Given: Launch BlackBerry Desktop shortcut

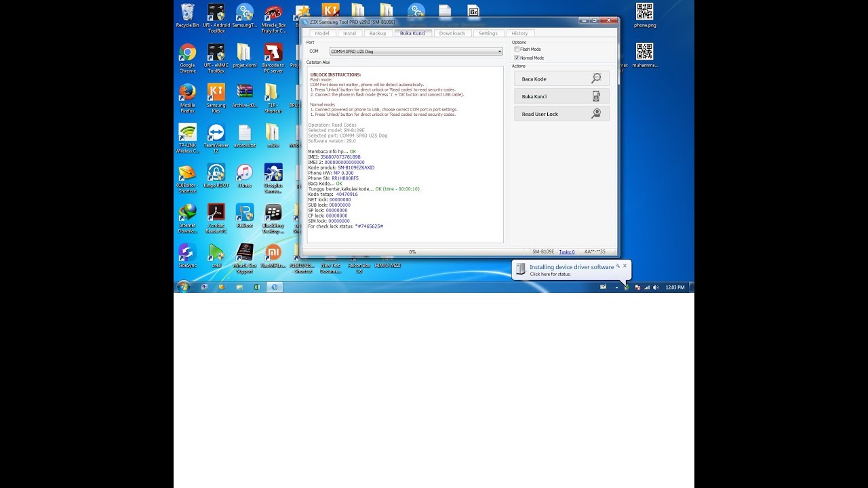Looking at the screenshot, I should pos(273,218).
